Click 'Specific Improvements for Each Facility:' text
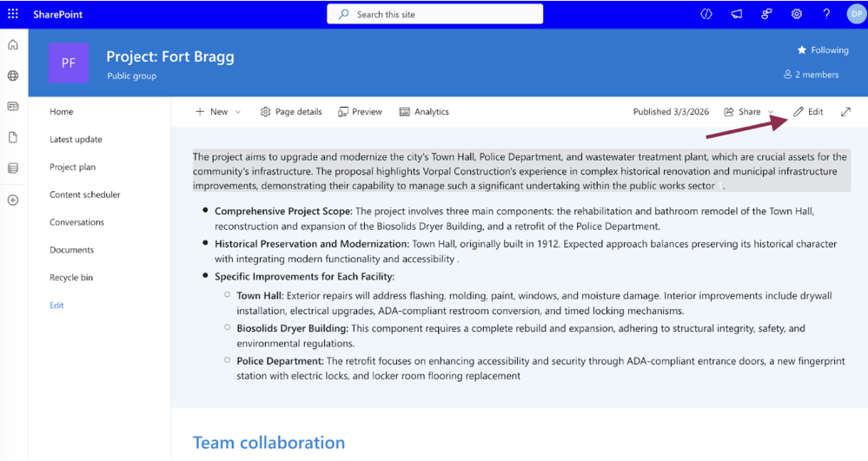868x461 pixels. 304,276
